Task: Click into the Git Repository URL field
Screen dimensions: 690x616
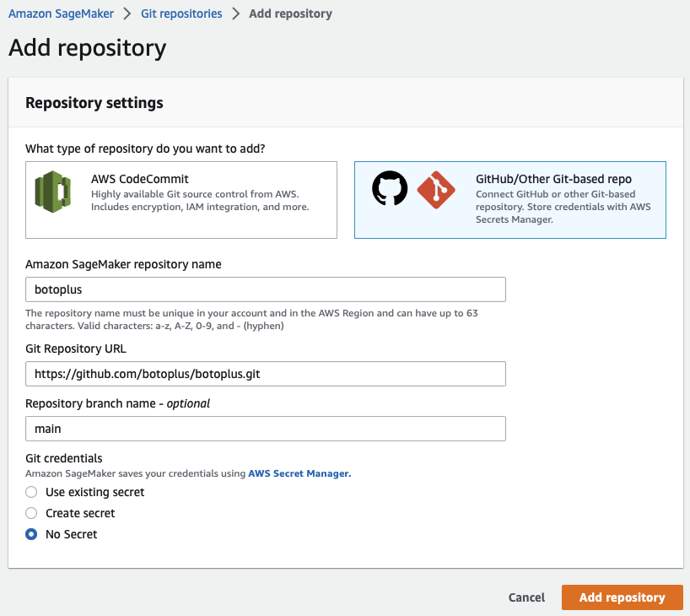Action: tap(265, 374)
